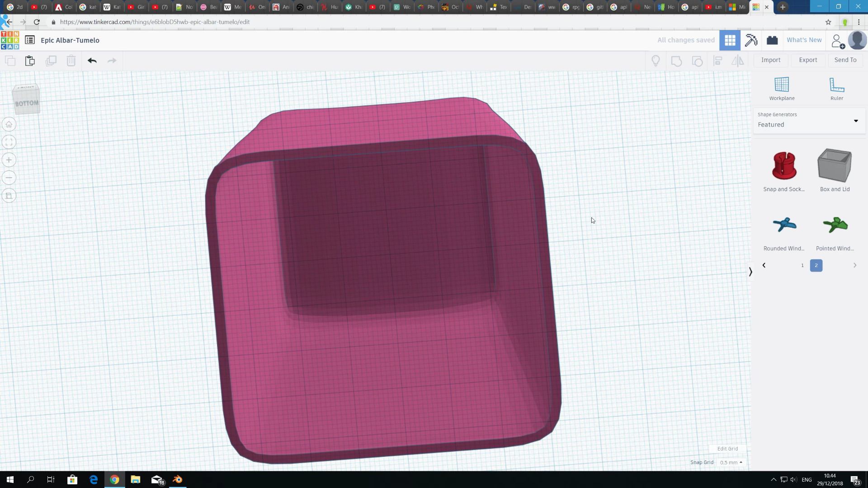Select the Workplane tool
Image resolution: width=868 pixels, height=488 pixels.
click(x=782, y=89)
